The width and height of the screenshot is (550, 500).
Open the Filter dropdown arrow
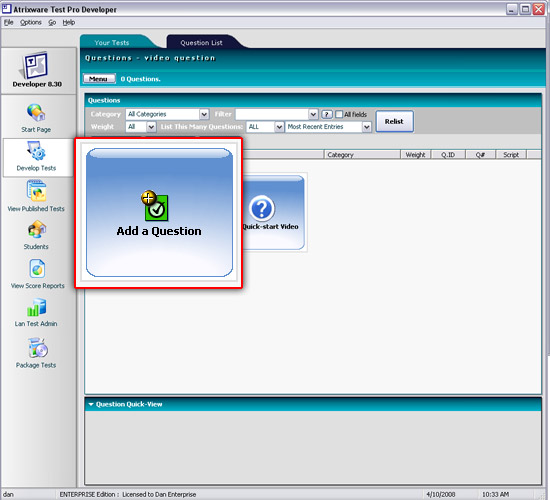[x=313, y=114]
